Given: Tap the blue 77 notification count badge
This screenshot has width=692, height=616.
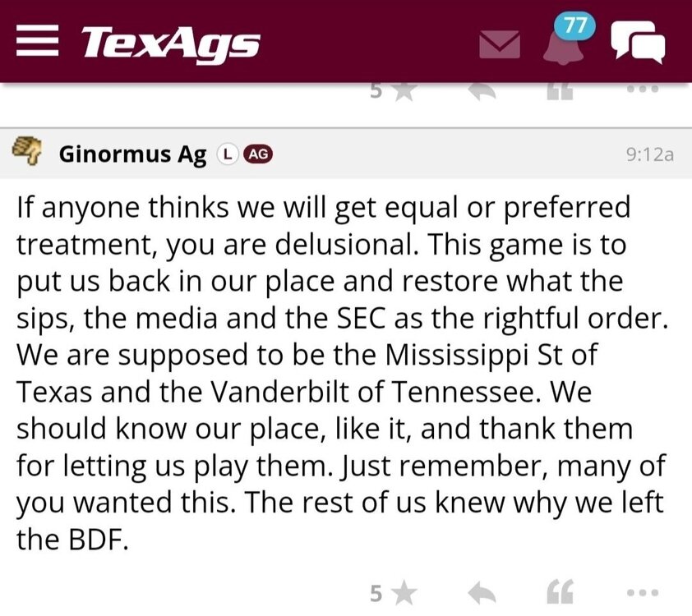Looking at the screenshot, I should point(574,26).
